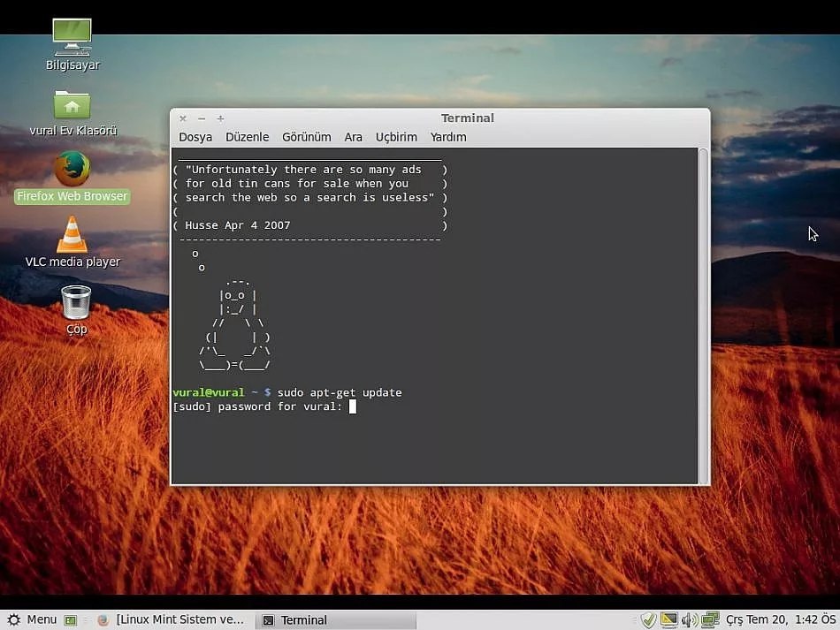
Task: Open the Yardım menu
Action: click(x=448, y=137)
